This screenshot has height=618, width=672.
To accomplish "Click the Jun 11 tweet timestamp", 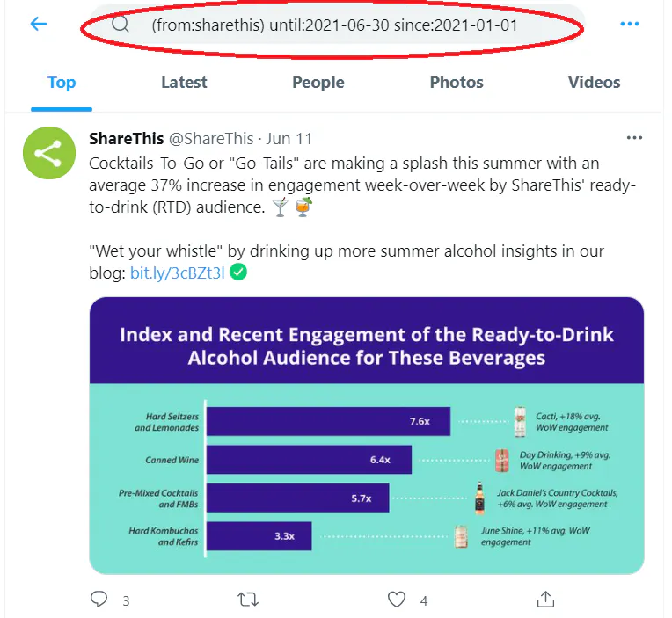I will [289, 139].
